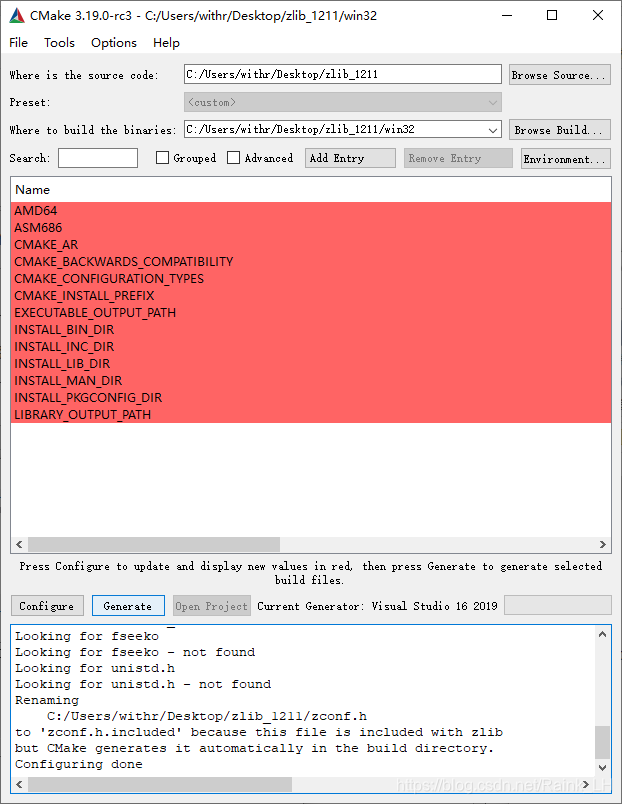Expand the build binaries path dropdown arrow
622x804 pixels.
(493, 130)
